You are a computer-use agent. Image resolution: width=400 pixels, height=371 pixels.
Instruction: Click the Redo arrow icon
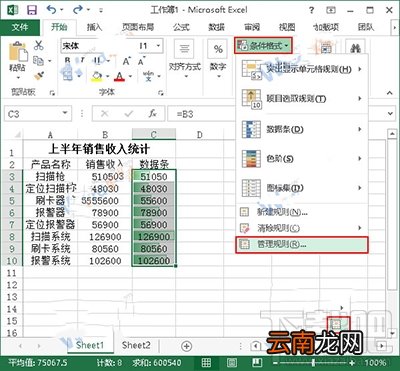(x=78, y=10)
